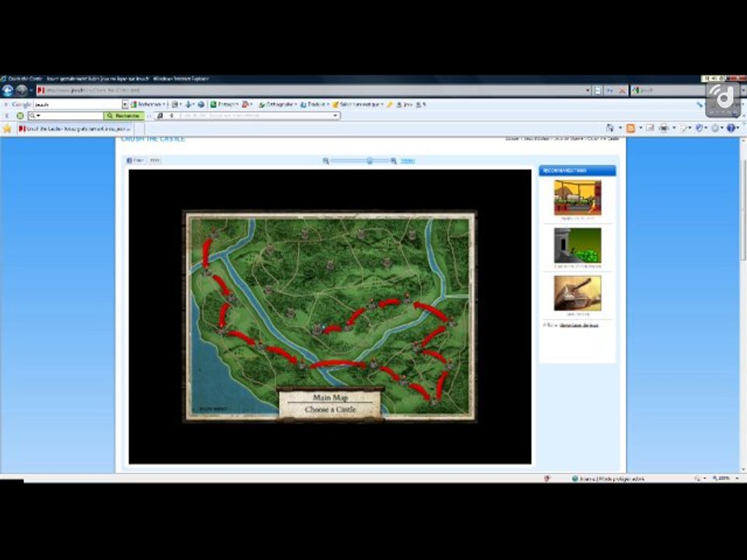Expand the long dropdown on the second toolbar
The image size is (747, 560).
pos(335,116)
